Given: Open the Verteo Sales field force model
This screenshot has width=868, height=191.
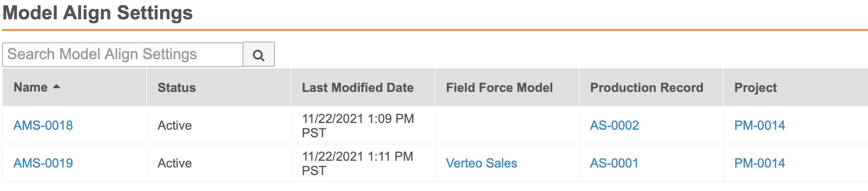Looking at the screenshot, I should (481, 163).
